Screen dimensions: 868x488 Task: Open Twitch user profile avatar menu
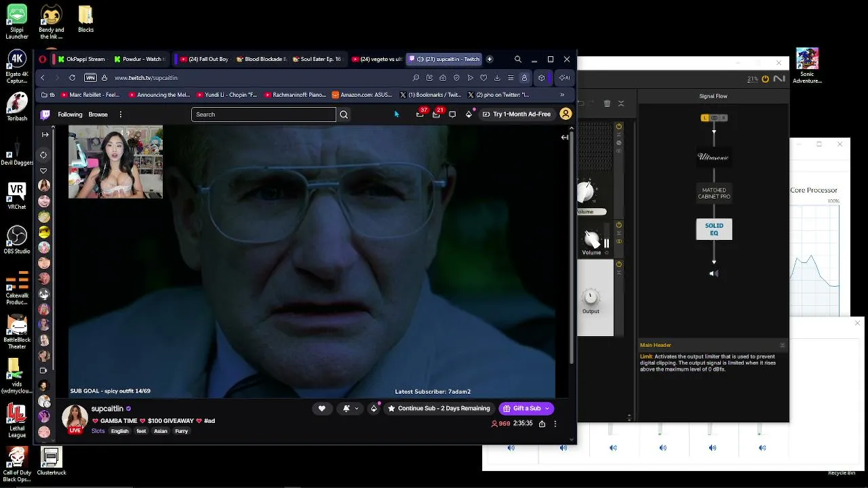566,114
